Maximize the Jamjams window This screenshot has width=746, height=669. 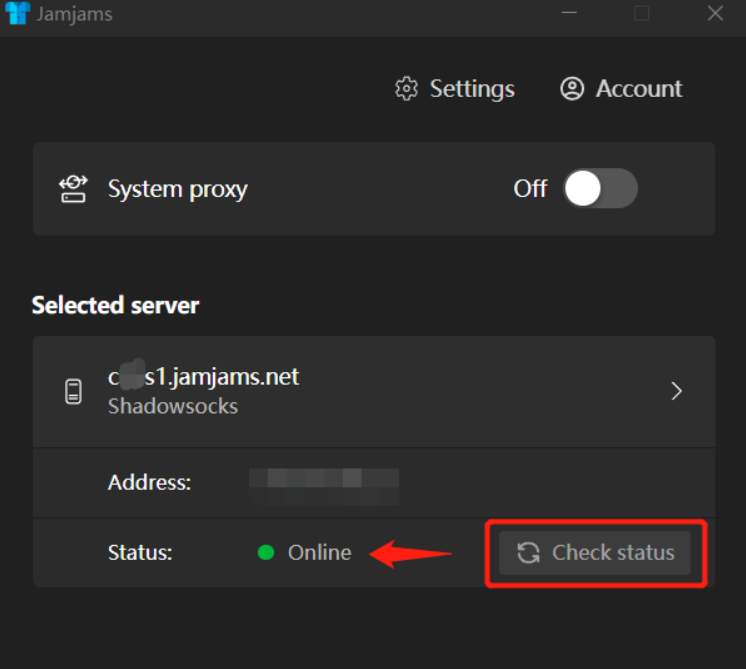click(x=642, y=14)
